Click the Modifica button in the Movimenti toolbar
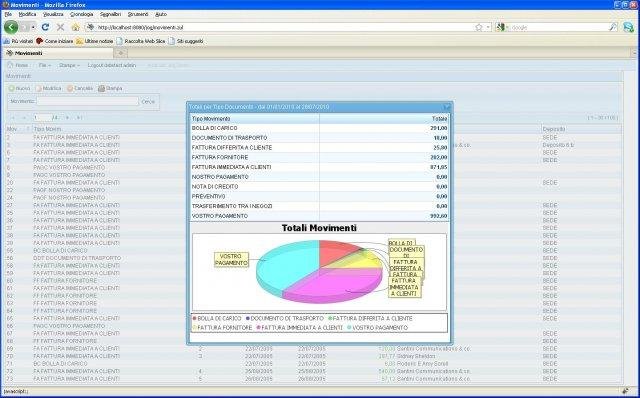The width and height of the screenshot is (640, 398). point(49,88)
